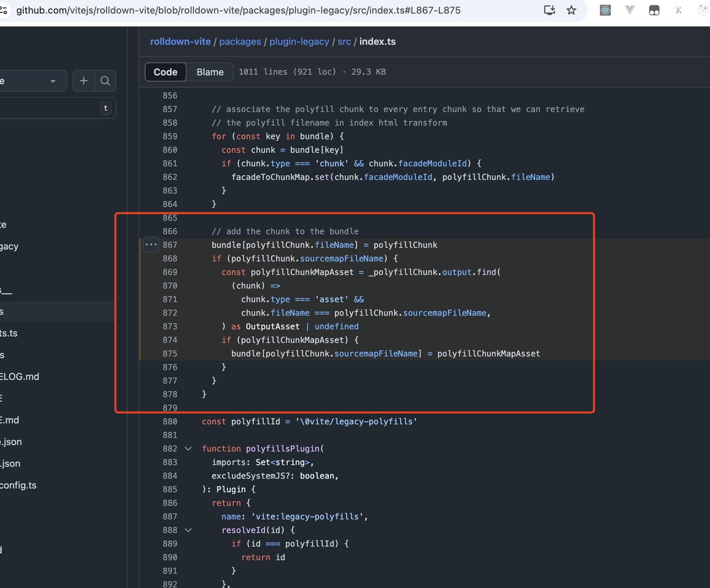Click line number 892

pos(170,584)
